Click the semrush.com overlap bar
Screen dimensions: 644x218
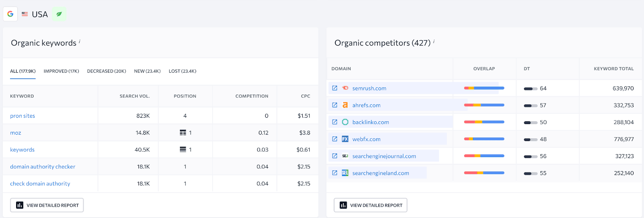click(484, 88)
